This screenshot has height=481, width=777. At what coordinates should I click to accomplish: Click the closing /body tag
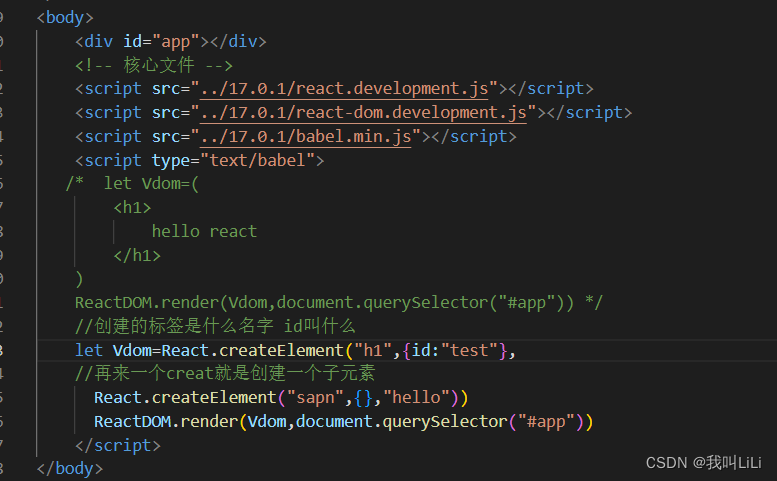pyautogui.click(x=70, y=468)
